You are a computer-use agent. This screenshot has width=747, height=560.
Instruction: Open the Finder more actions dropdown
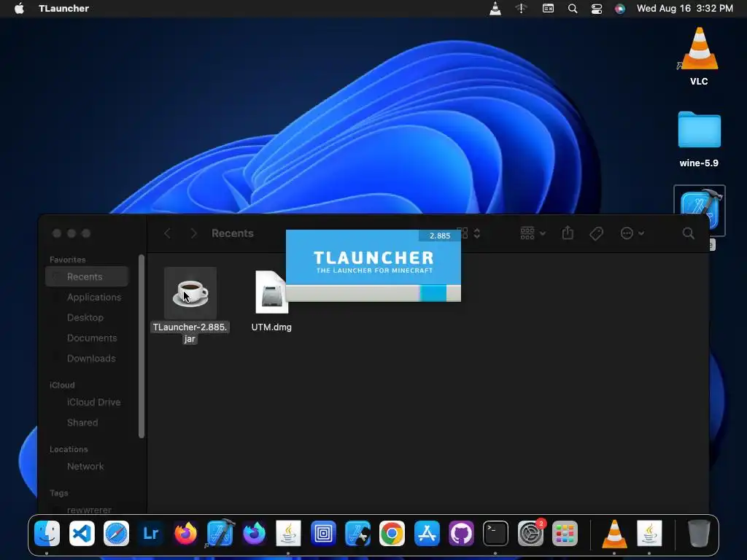pyautogui.click(x=632, y=233)
